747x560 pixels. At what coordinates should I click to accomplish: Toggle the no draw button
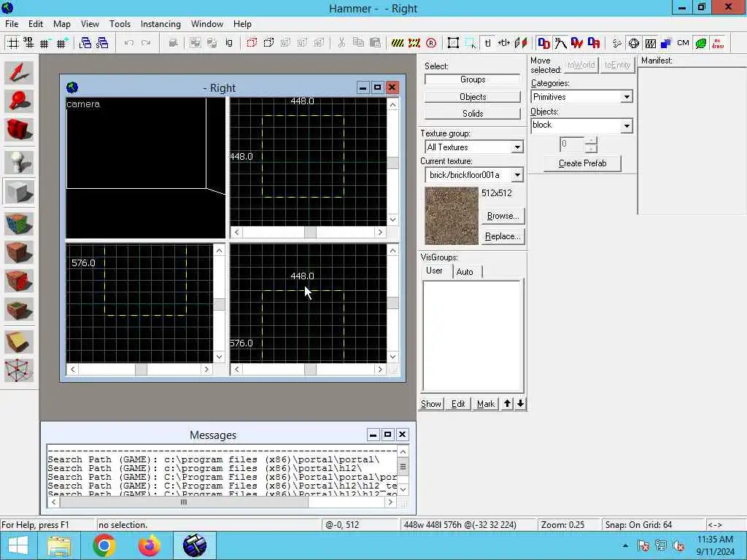pyautogui.click(x=718, y=43)
